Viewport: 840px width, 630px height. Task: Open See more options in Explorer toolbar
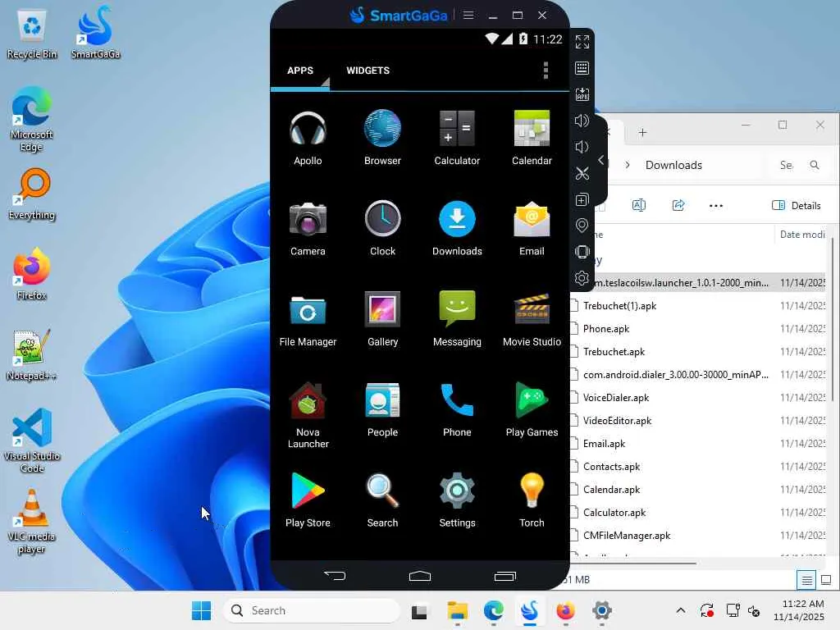tap(715, 206)
